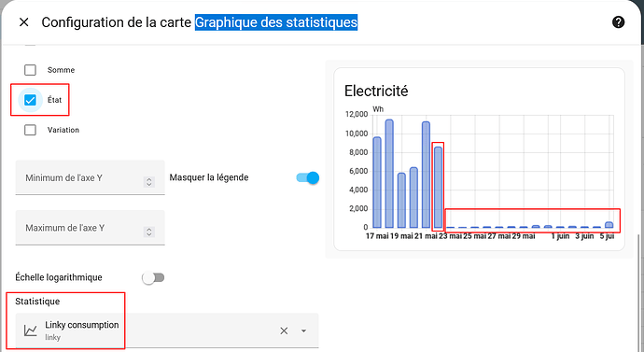Viewport: 644px width, 352px height.
Task: Toggle off Masquer la légende switch
Action: click(308, 177)
